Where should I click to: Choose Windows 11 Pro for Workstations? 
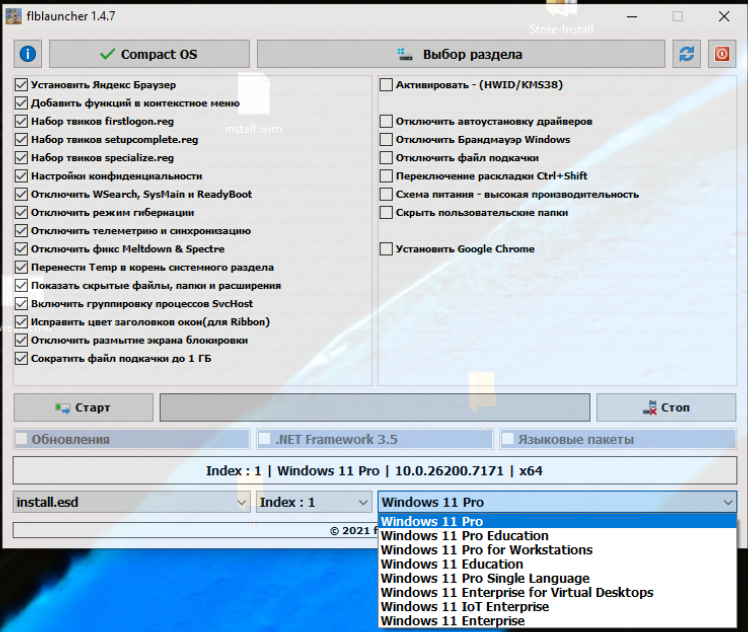557,550
